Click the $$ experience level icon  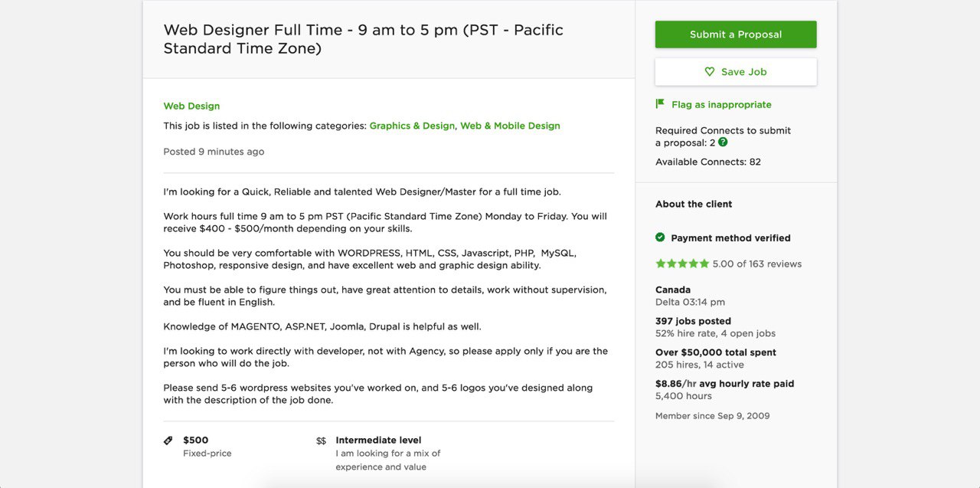[x=321, y=441]
